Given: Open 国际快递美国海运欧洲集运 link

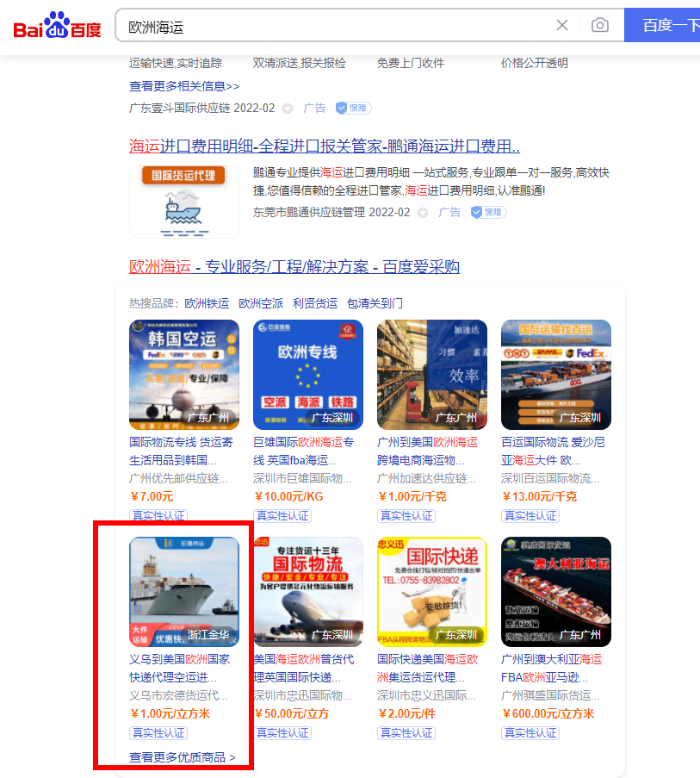Looking at the screenshot, I should (x=427, y=669).
